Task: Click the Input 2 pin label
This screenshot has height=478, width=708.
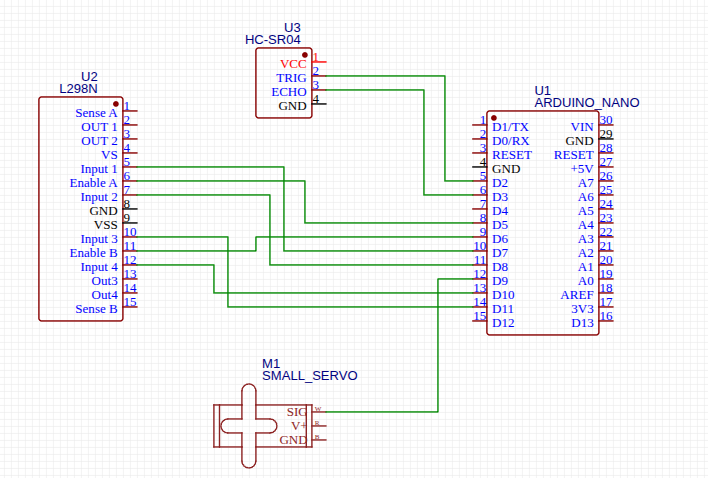Action: [99, 197]
